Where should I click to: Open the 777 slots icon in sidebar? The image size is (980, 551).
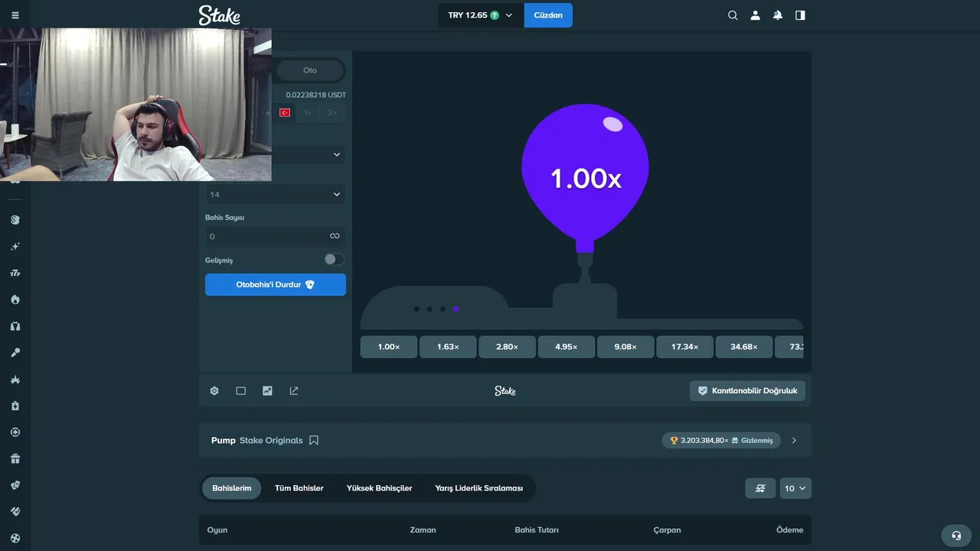pyautogui.click(x=15, y=273)
